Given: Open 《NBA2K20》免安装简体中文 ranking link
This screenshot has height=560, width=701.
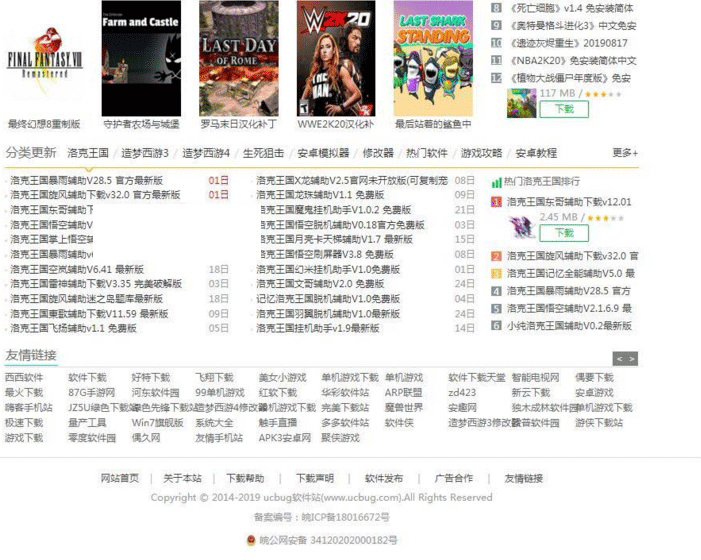Looking at the screenshot, I should click(574, 61).
